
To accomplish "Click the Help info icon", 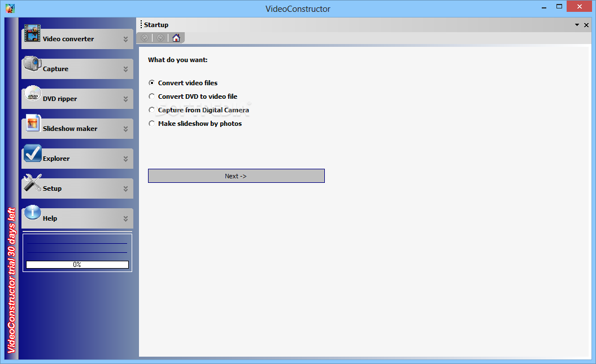I will click(x=32, y=213).
